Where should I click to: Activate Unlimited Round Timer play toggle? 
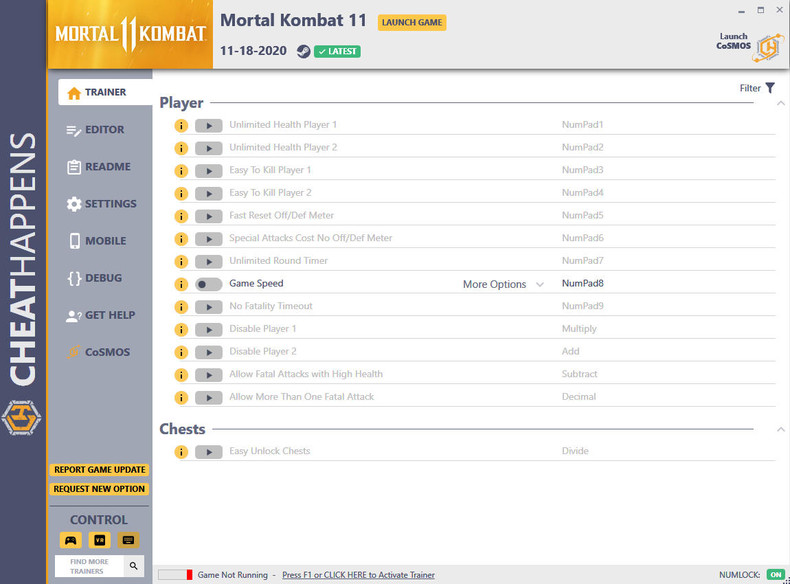pyautogui.click(x=209, y=262)
